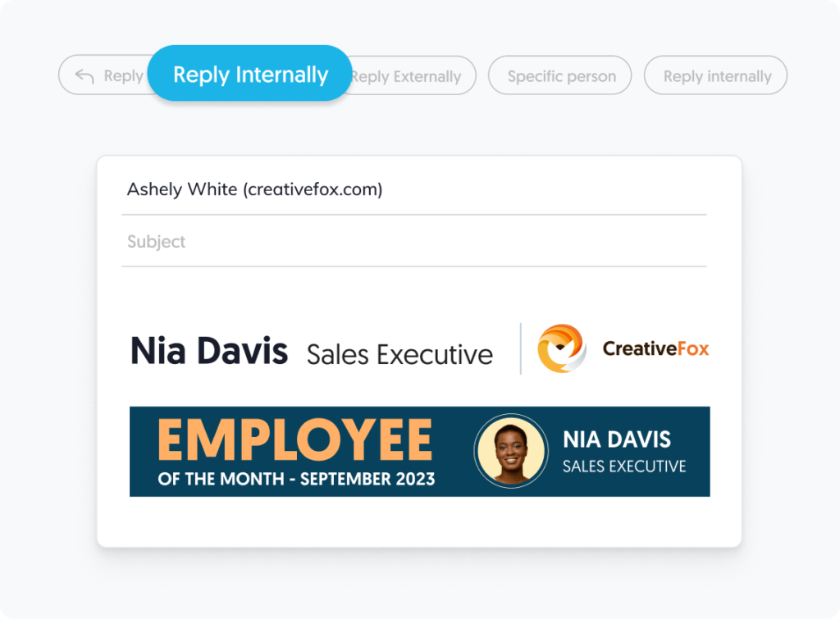Click the blank area below the banner
Image resolution: width=840 pixels, height=619 pixels.
418,521
